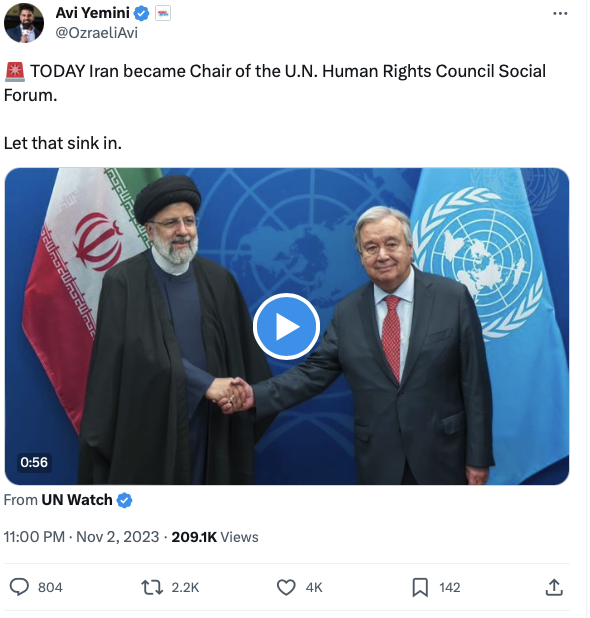The height and width of the screenshot is (618, 590).
Task: Click the affiliation badge next to the verified checkmark
Action: coord(163,14)
